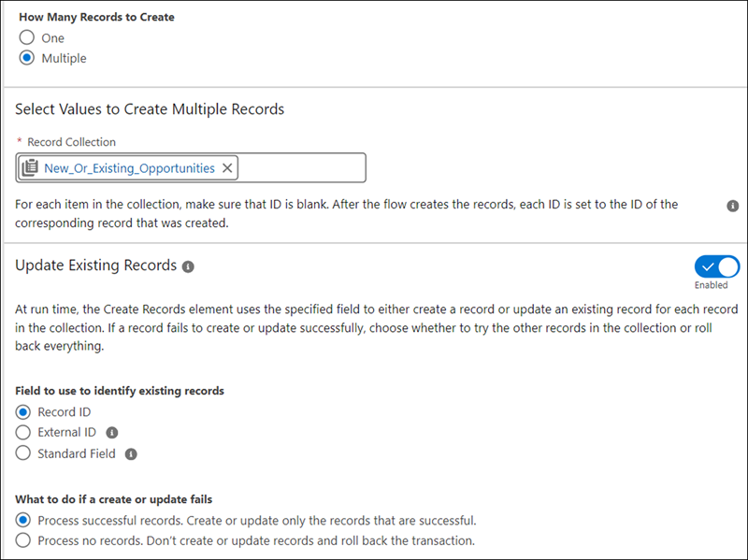Open the Standard Field info tooltip icon

coord(131,454)
